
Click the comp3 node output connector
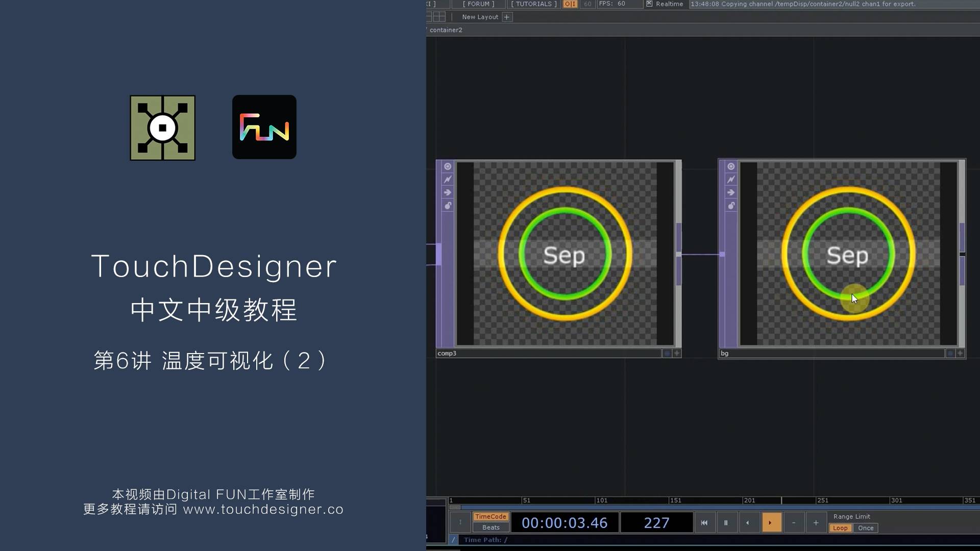point(679,254)
